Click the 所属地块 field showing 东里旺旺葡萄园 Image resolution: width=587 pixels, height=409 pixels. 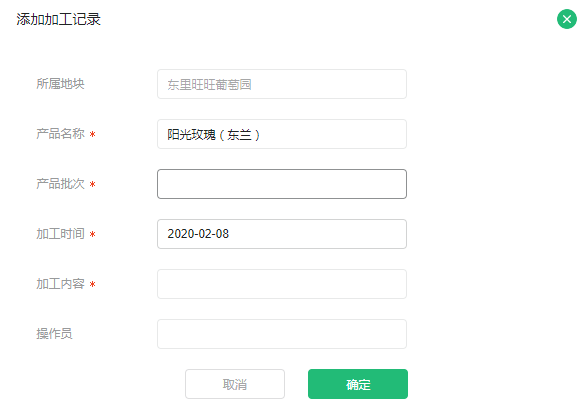pos(282,84)
